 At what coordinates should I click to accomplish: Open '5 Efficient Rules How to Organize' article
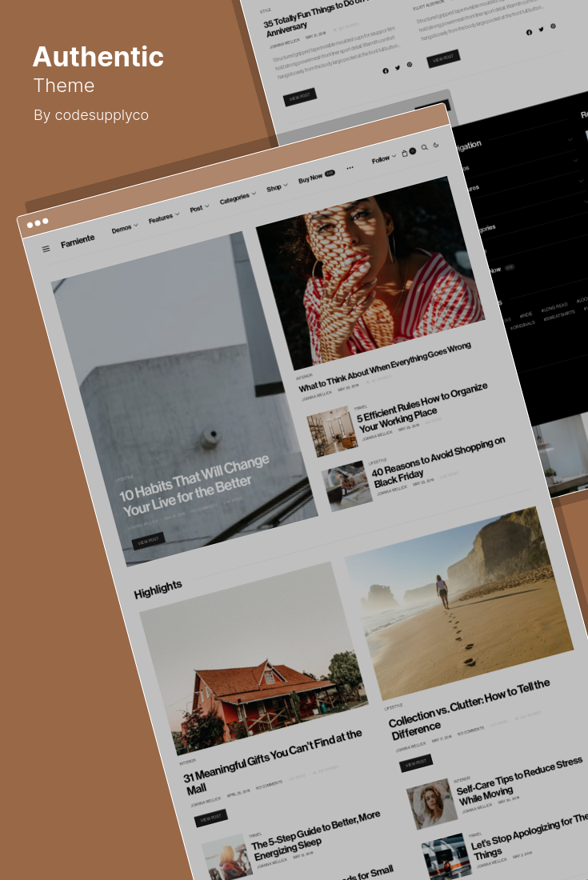(422, 407)
